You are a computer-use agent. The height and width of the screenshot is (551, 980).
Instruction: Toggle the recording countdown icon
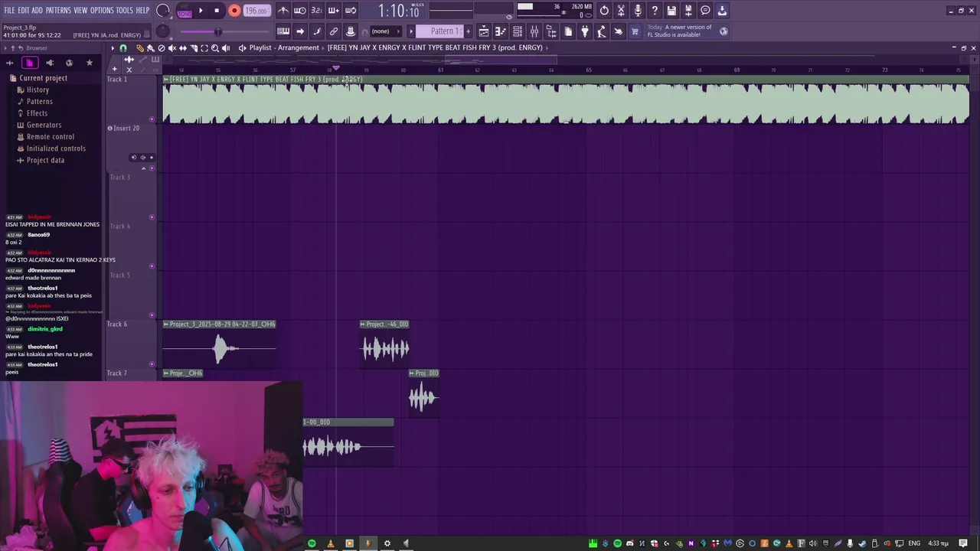pos(316,11)
